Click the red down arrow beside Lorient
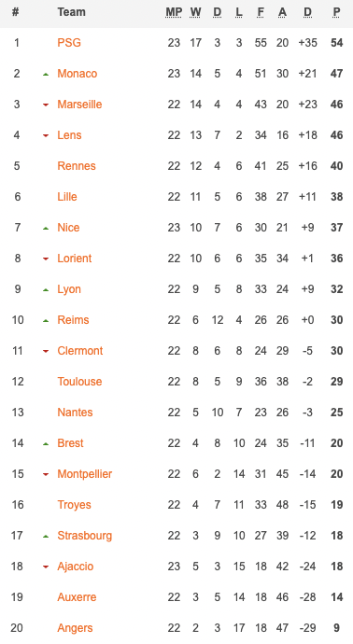Viewport: 353px width, 644px height. (x=46, y=259)
